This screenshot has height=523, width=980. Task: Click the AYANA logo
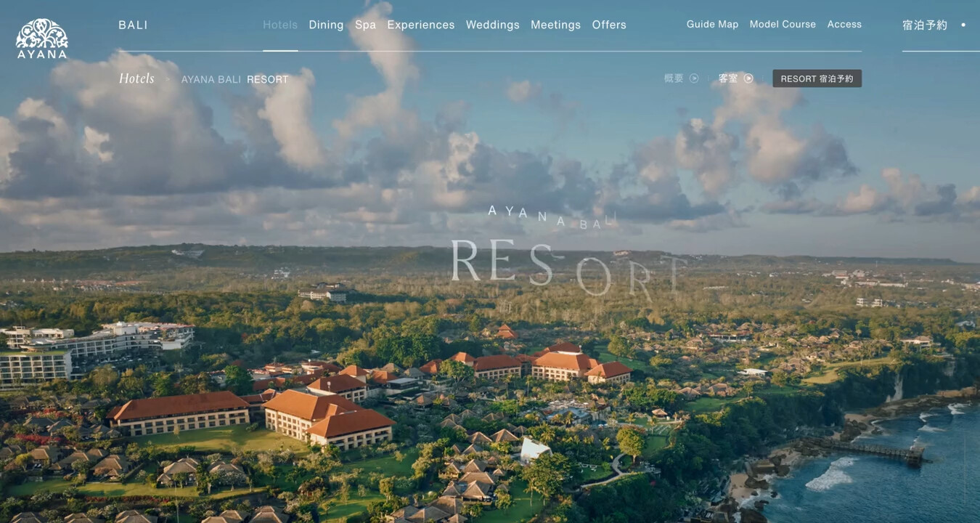coord(42,38)
